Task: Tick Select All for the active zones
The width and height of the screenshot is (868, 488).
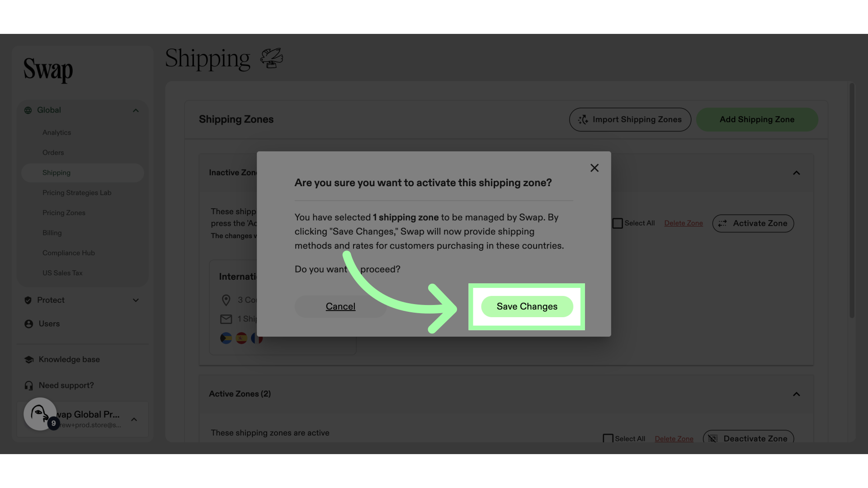Action: (608, 438)
